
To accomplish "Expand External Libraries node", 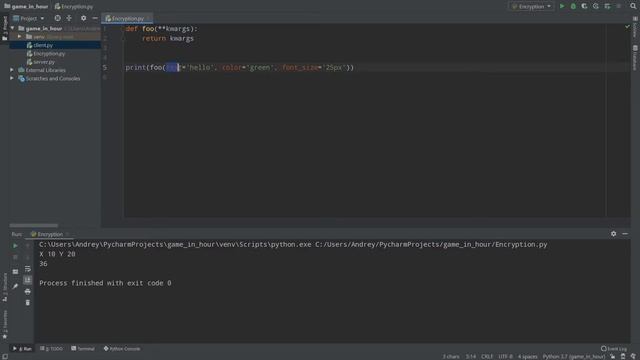I will coord(12,70).
